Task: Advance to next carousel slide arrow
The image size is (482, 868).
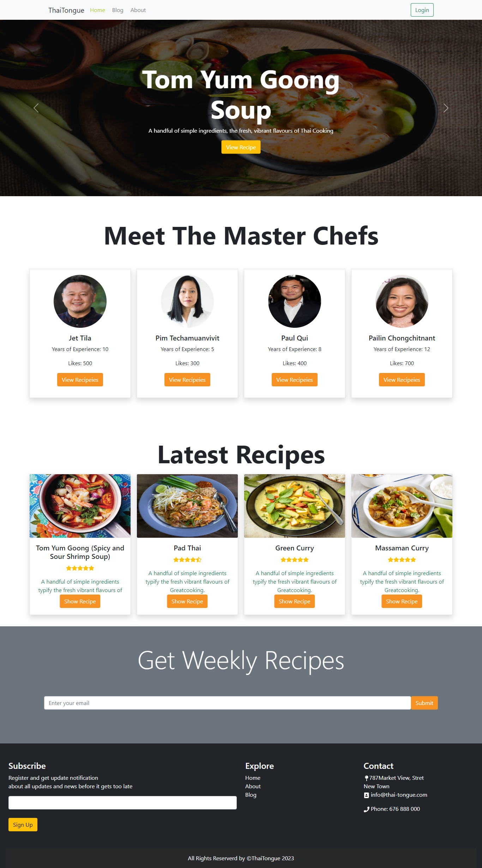Action: (x=446, y=108)
